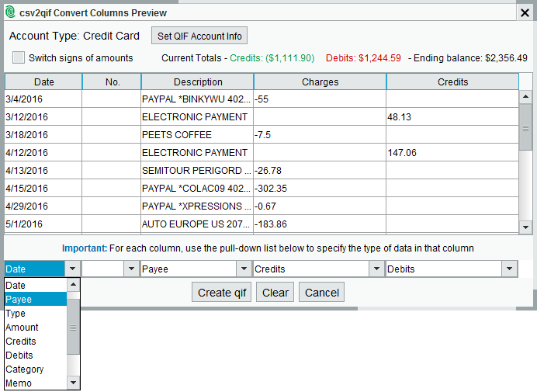Click the dropdown list scrollbar thumb

click(73, 327)
